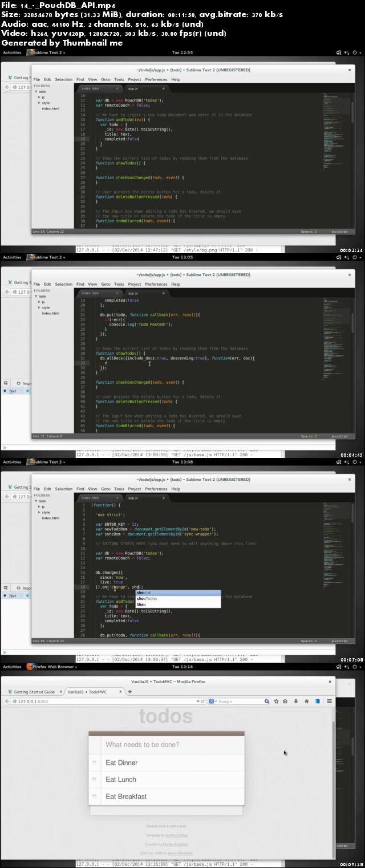Open the Project menu in the 13:08 frame

point(135,489)
